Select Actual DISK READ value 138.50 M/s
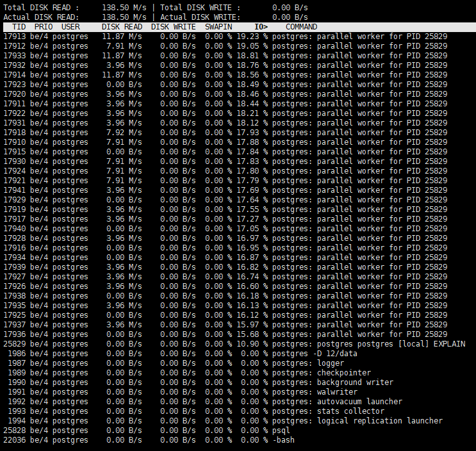The image size is (476, 451). (124, 17)
